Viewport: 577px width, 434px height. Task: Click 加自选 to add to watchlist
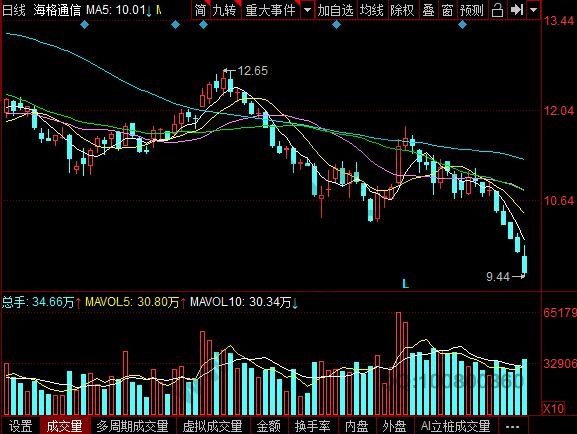pyautogui.click(x=335, y=10)
